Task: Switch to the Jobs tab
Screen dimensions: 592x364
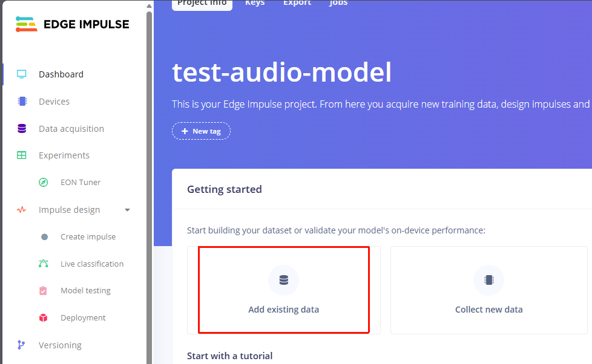Action: (x=338, y=3)
